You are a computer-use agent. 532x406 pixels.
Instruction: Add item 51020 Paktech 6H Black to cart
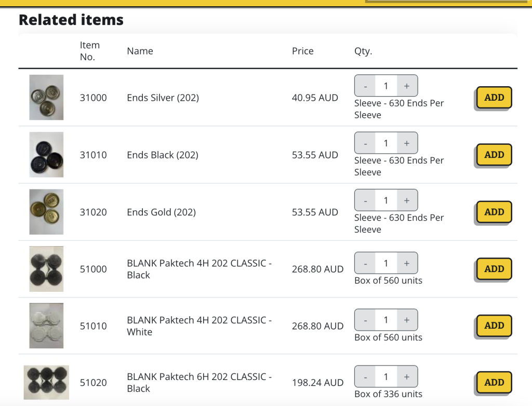(x=494, y=383)
